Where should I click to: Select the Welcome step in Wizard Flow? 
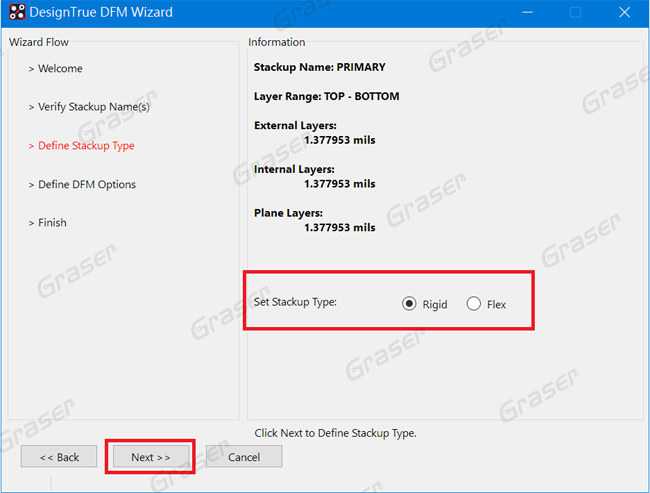pyautogui.click(x=60, y=68)
